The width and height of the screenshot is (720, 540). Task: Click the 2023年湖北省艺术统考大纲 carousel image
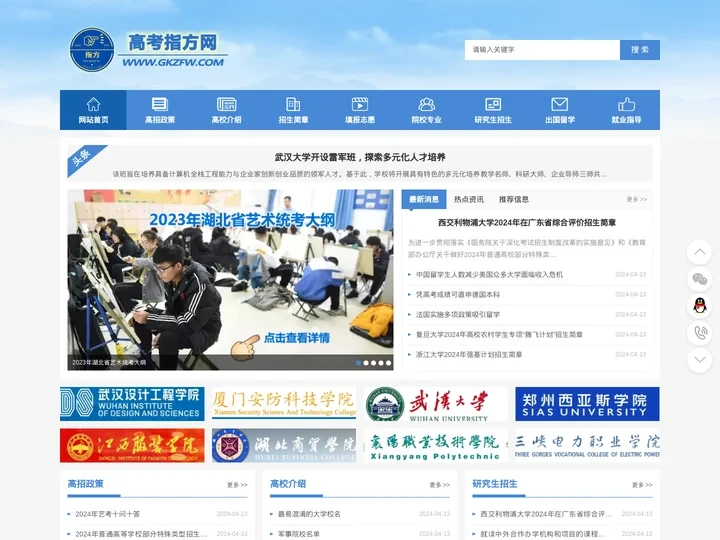click(231, 280)
